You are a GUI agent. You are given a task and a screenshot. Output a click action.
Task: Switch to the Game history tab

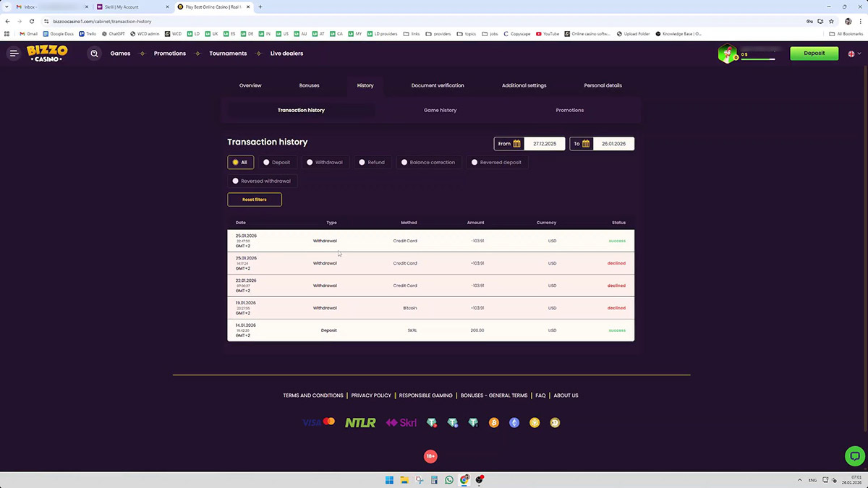pos(440,111)
